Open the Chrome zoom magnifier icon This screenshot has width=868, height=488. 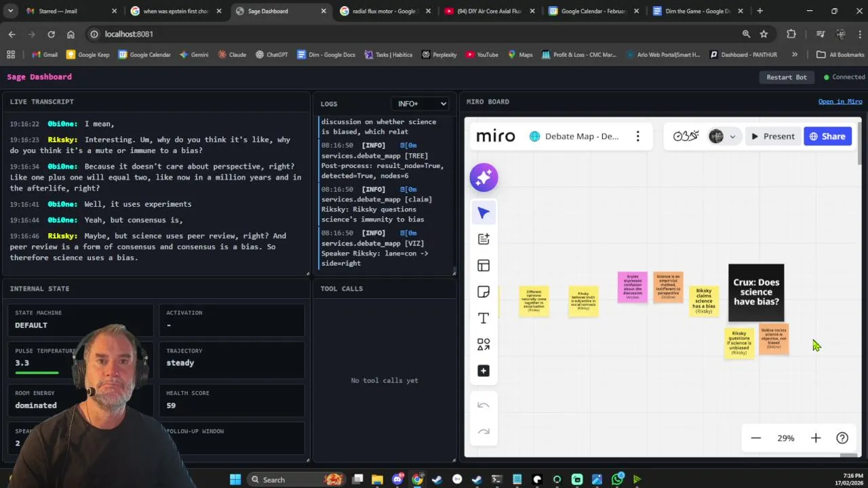coord(746,34)
